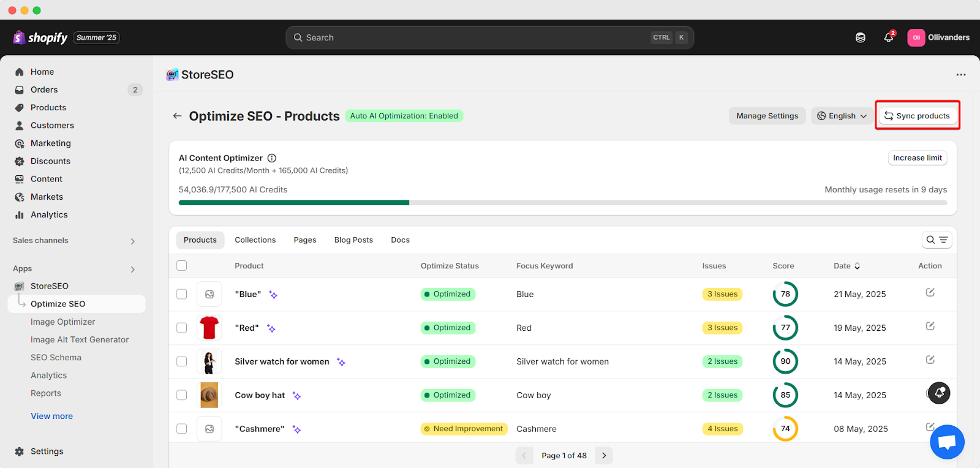This screenshot has width=980, height=468.
Task: Edit the "Red" product row
Action: (x=930, y=326)
